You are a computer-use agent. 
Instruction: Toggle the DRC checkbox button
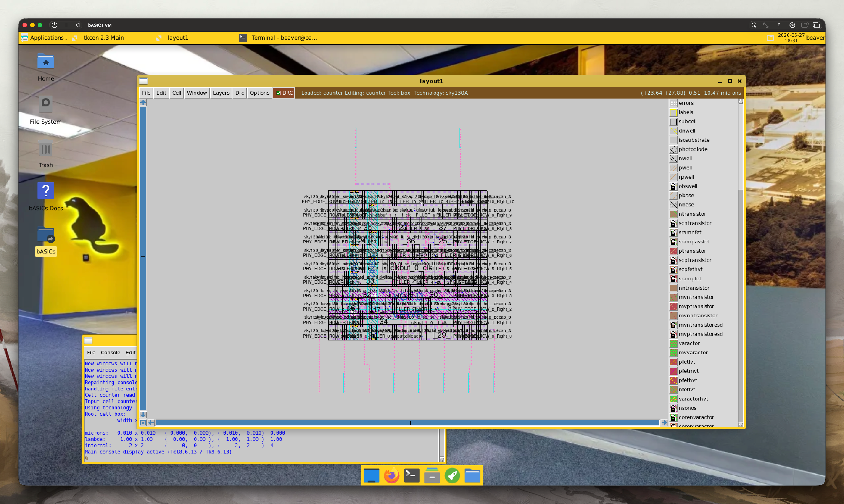(x=284, y=93)
